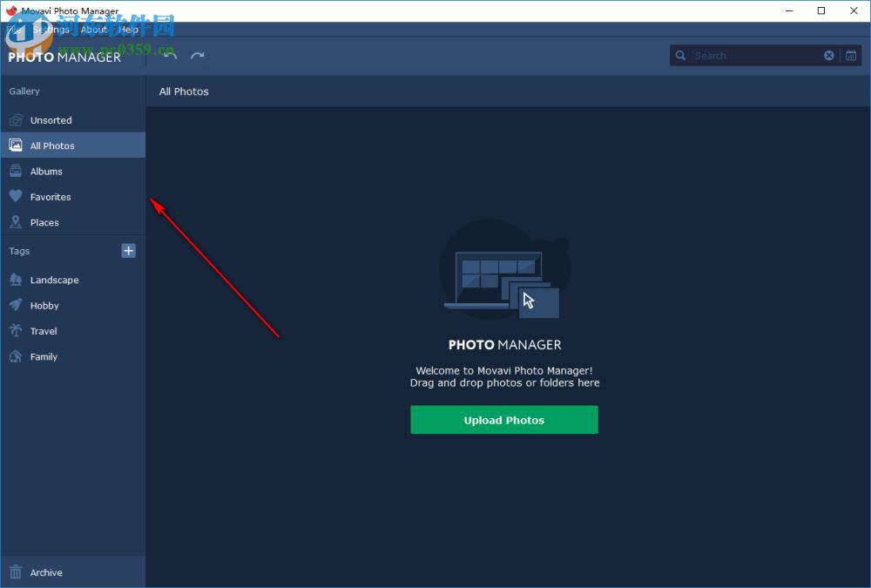This screenshot has width=871, height=588.
Task: Select All Photos in the sidebar
Action: (x=73, y=145)
